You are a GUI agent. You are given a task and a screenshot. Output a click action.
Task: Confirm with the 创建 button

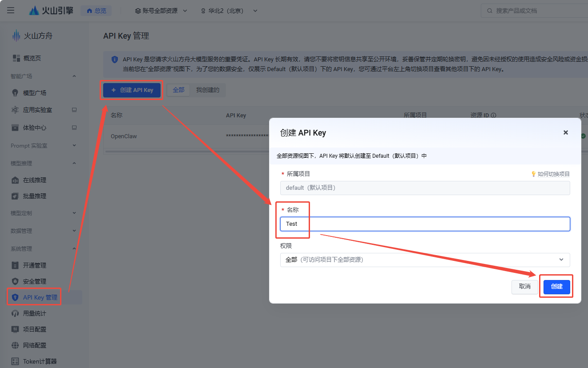coord(556,287)
